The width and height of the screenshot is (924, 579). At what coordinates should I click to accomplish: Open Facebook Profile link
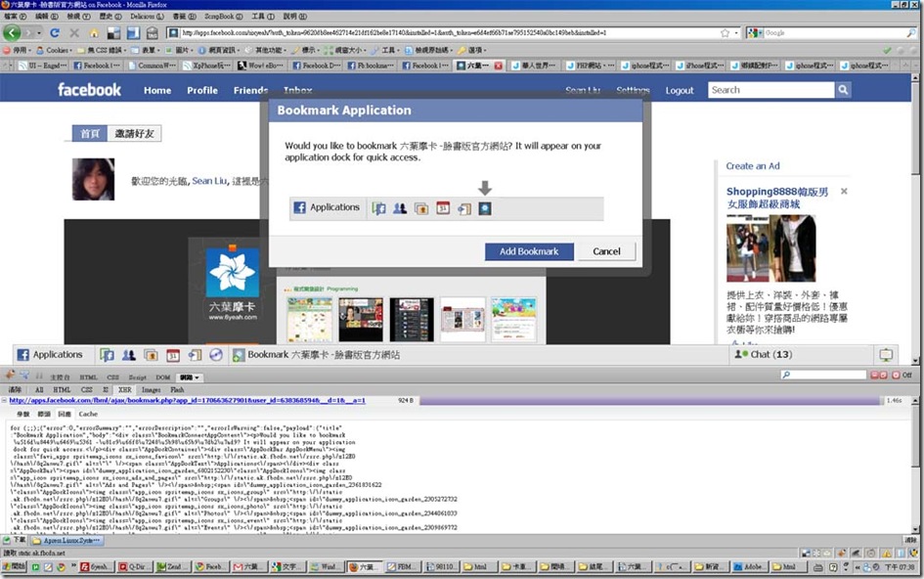coord(202,90)
